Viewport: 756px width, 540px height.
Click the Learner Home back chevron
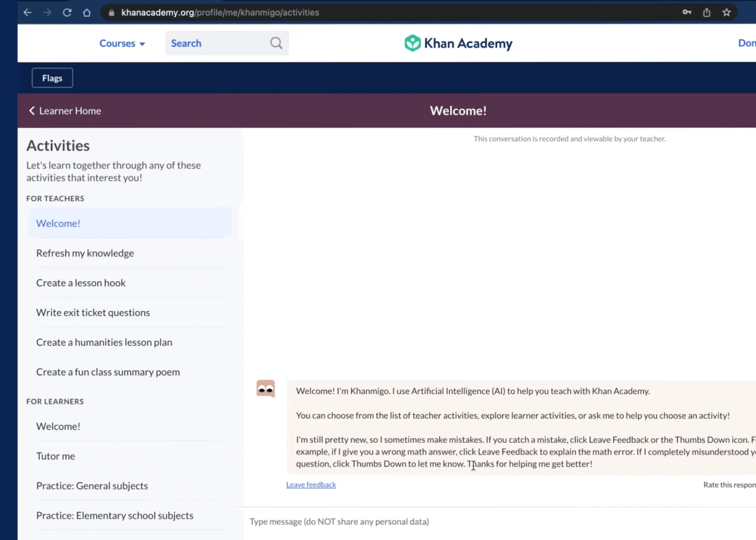[32, 111]
